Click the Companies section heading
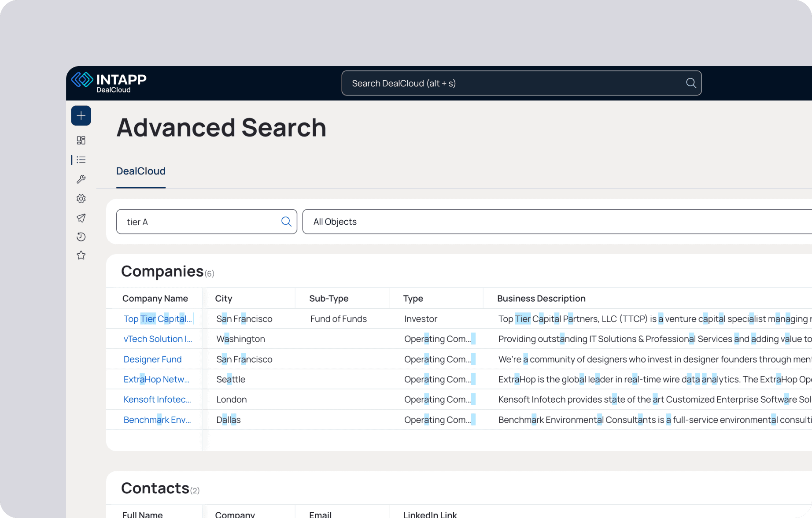The height and width of the screenshot is (518, 812). pos(162,271)
